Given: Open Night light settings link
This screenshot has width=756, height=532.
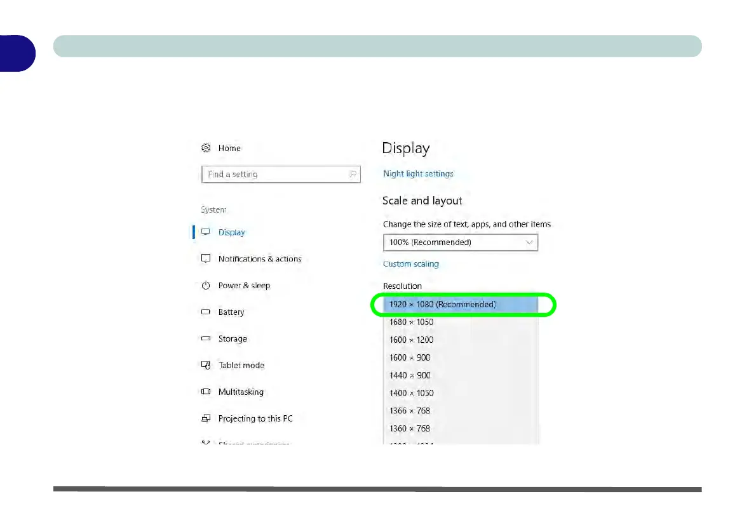Looking at the screenshot, I should (418, 174).
